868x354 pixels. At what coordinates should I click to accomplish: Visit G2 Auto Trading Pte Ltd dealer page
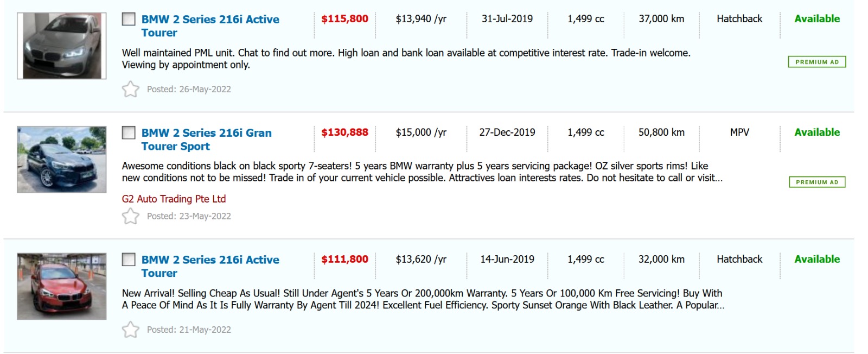[174, 199]
